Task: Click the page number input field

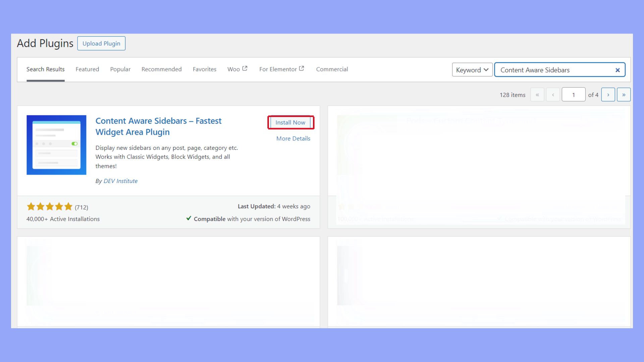Action: pos(574,95)
